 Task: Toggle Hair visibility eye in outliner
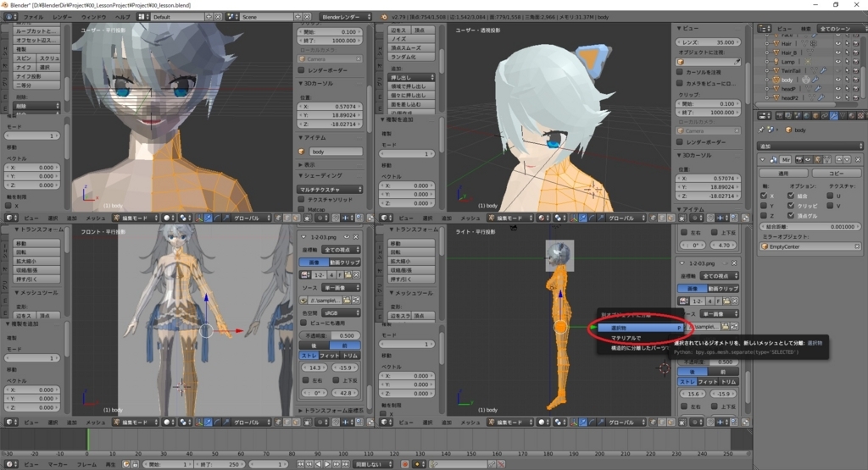tap(837, 44)
